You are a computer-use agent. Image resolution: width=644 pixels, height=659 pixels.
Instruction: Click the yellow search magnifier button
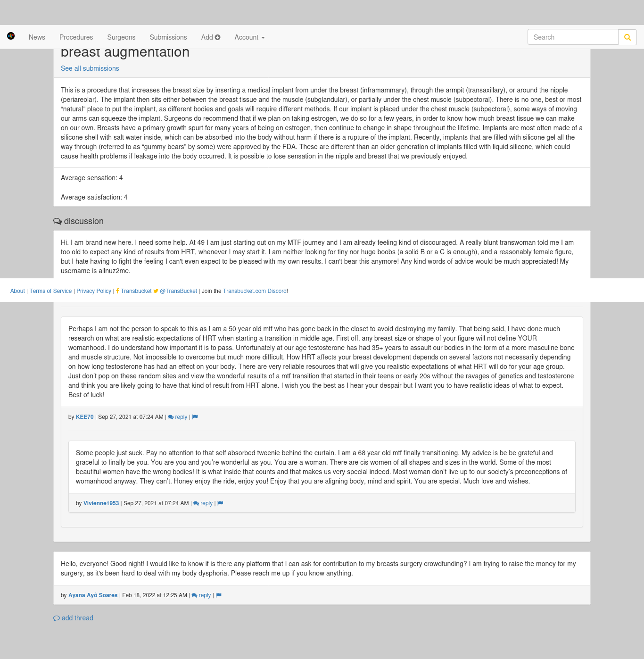pyautogui.click(x=627, y=37)
